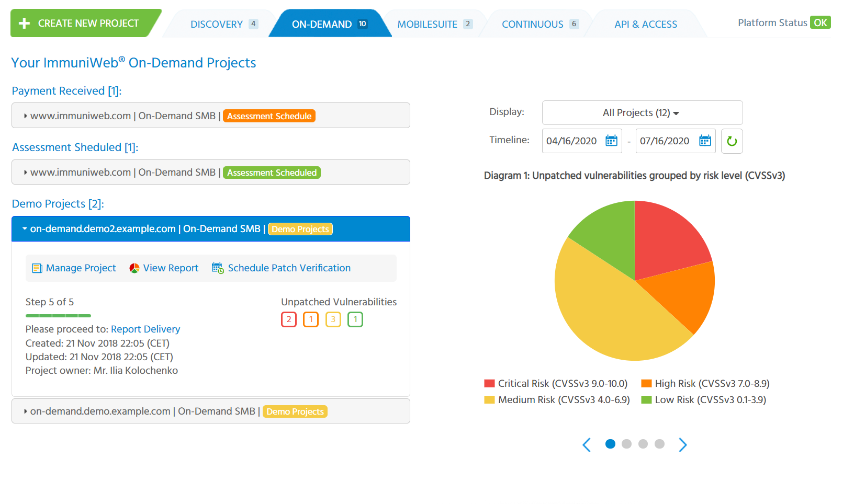Open the end date calendar picker icon

[x=705, y=141]
